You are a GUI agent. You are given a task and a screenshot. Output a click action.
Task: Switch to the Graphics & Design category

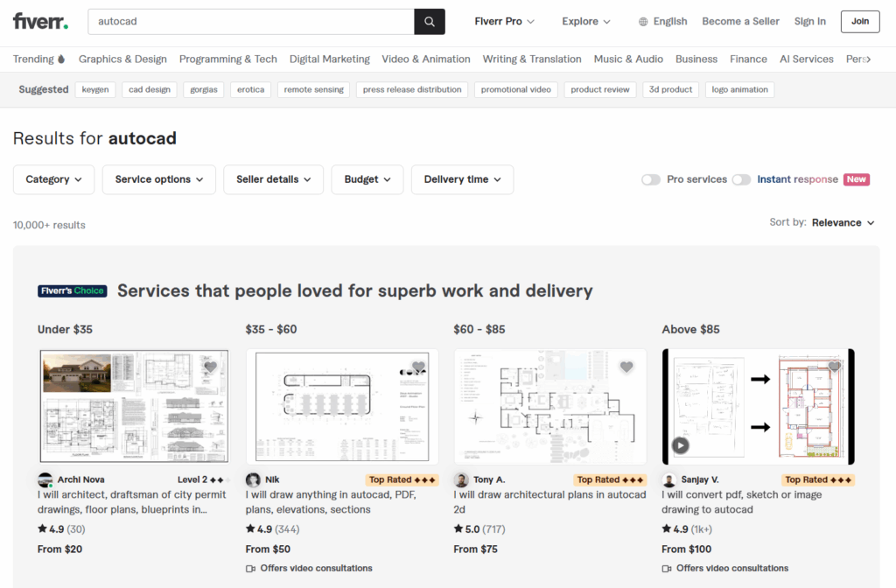pos(122,59)
